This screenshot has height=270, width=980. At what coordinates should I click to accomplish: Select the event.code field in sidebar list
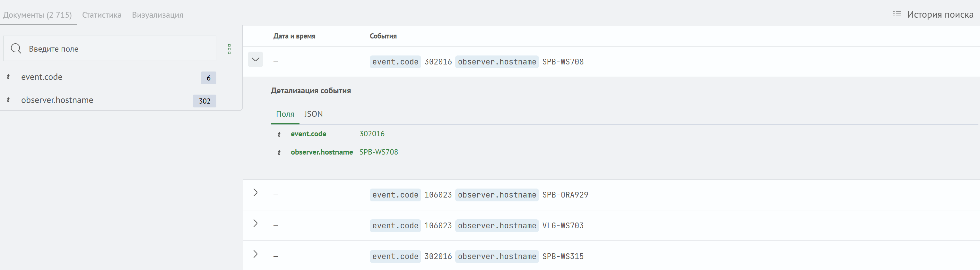[42, 77]
